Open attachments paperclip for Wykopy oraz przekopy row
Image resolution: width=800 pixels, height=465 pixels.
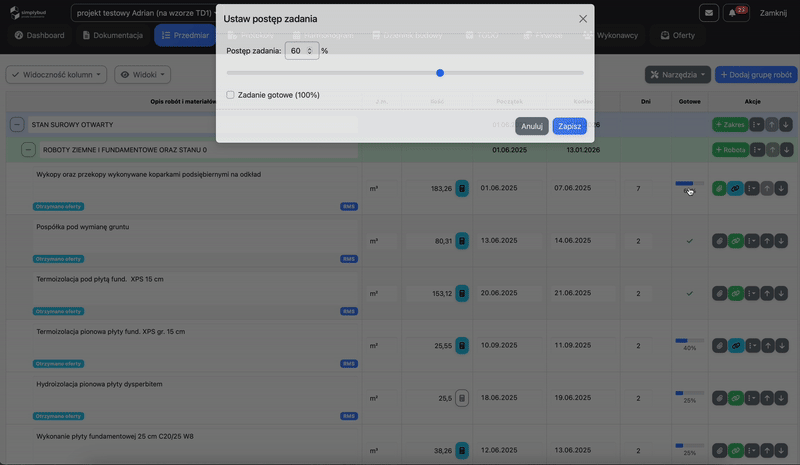[719, 188]
